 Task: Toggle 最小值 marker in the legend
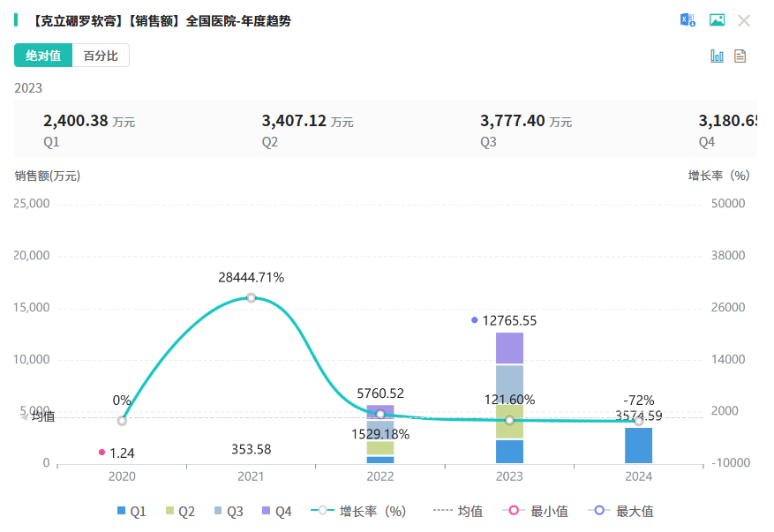(x=535, y=512)
